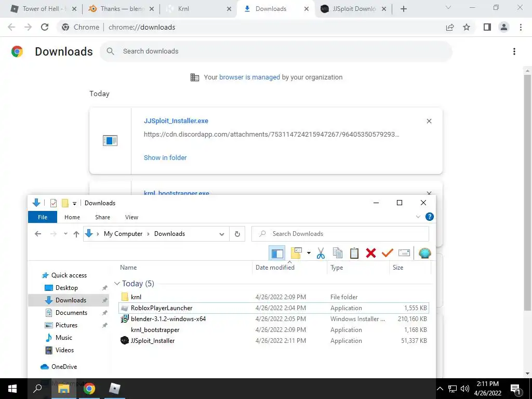
Task: Expand the Explorer ribbon chevron
Action: (418, 217)
